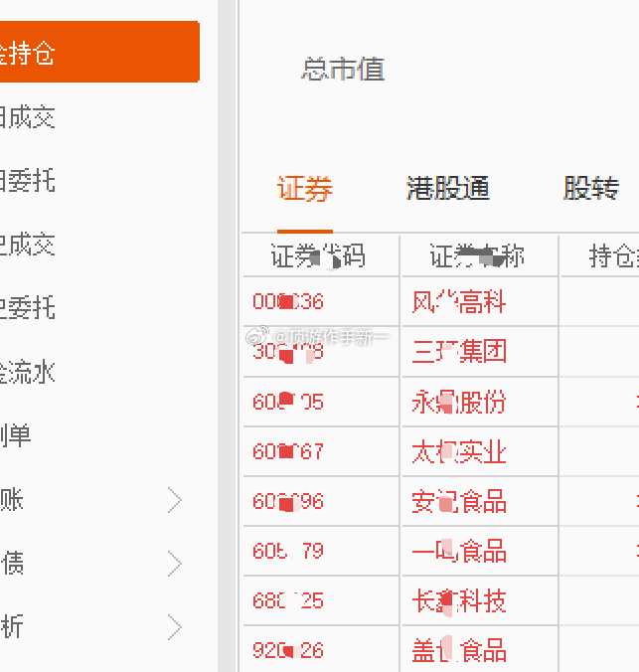Viewport: 639px width, 672px height.
Task: Select the stock name ending in 集团
Action: tap(459, 352)
